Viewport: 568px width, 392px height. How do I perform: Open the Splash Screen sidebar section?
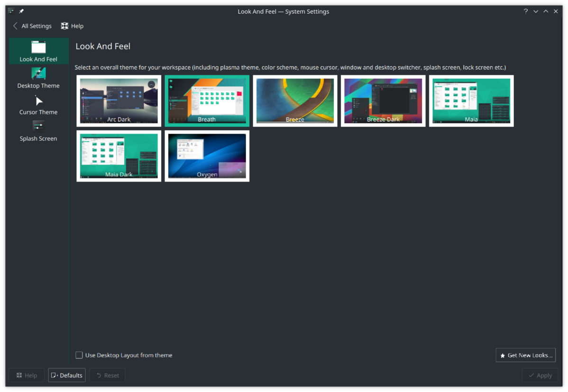(x=38, y=131)
